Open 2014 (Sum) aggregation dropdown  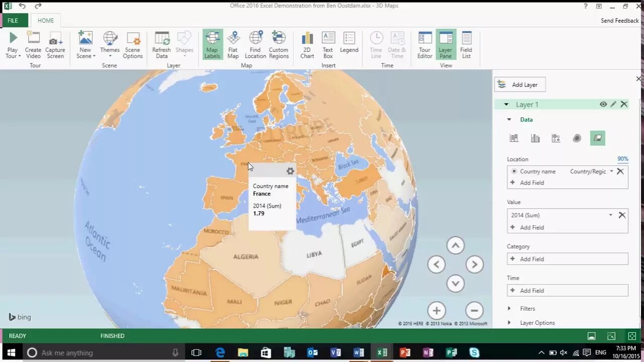pos(611,215)
